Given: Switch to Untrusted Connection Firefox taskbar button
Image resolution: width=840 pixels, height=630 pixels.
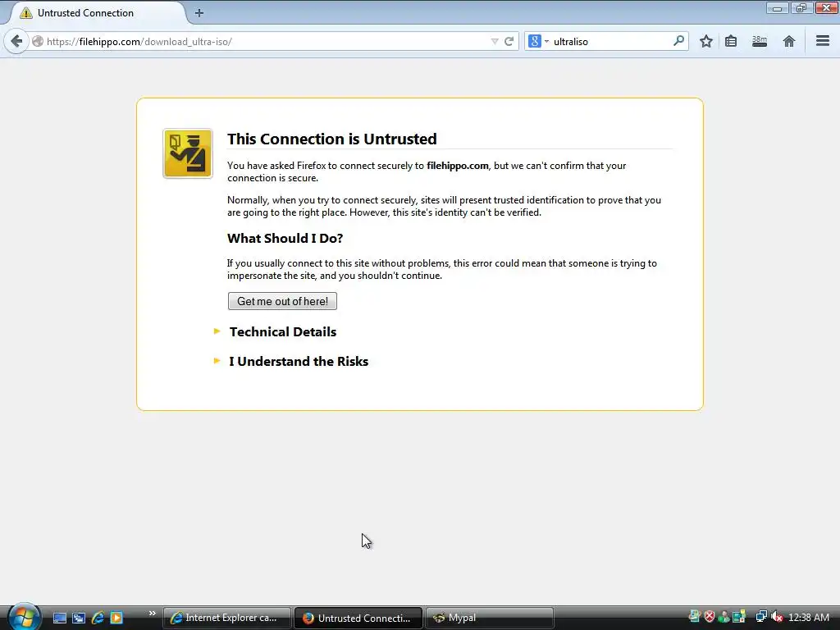Looking at the screenshot, I should pyautogui.click(x=358, y=618).
